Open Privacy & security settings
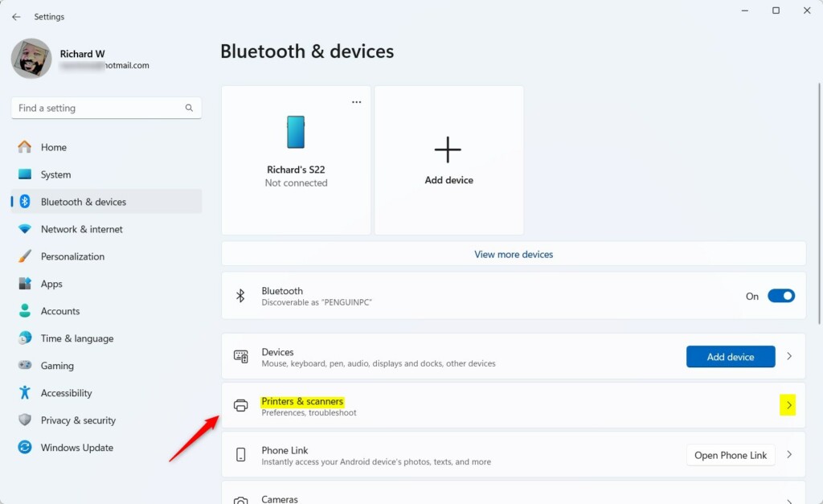This screenshot has height=504, width=823. pos(80,420)
